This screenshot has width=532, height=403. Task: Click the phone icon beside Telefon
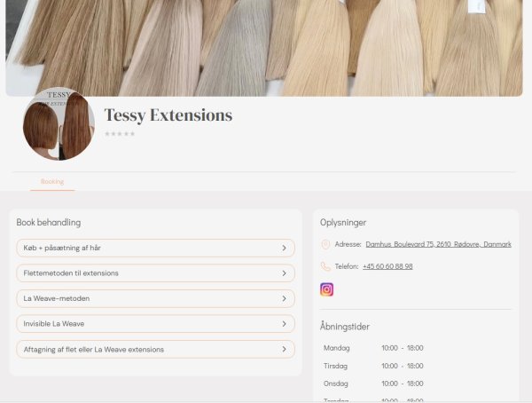pos(325,266)
